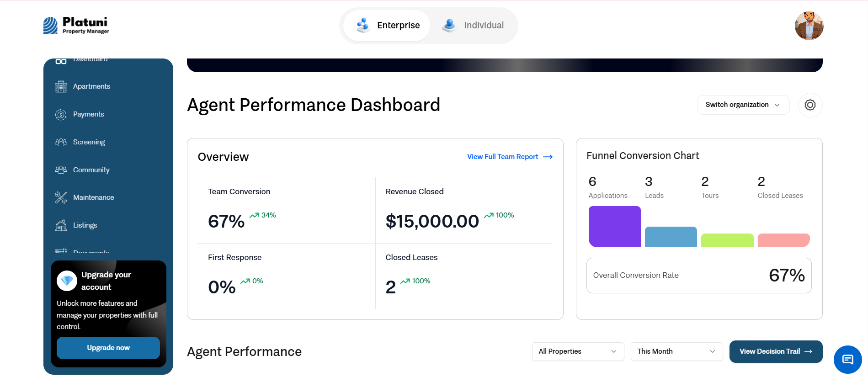This screenshot has width=868, height=377.
Task: Open the This Month period dropdown
Action: tap(676, 351)
